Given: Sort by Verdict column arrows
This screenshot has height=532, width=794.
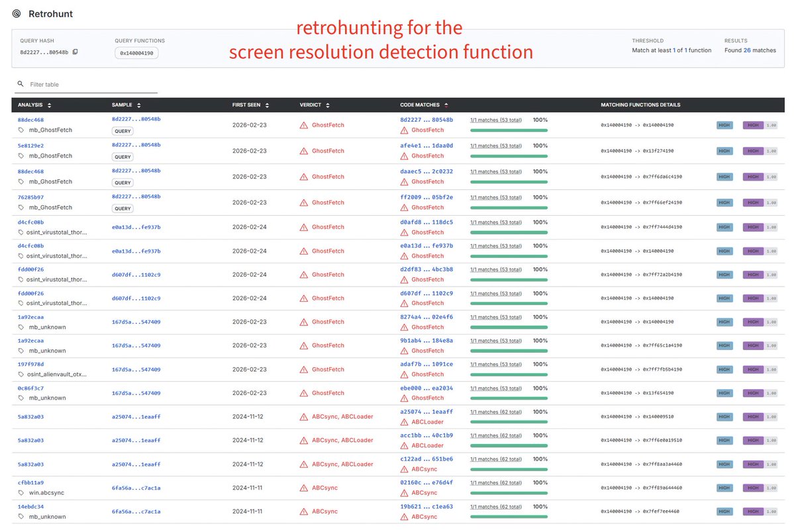Looking at the screenshot, I should click(x=328, y=105).
